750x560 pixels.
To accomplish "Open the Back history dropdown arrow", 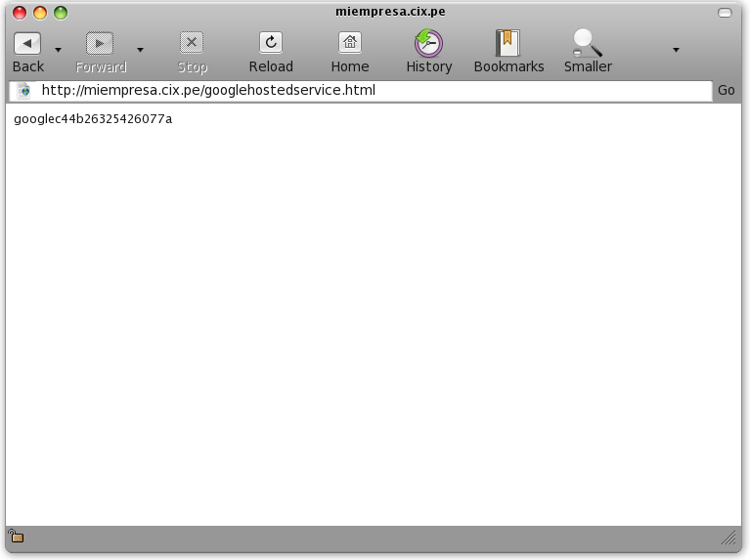I will tap(58, 50).
